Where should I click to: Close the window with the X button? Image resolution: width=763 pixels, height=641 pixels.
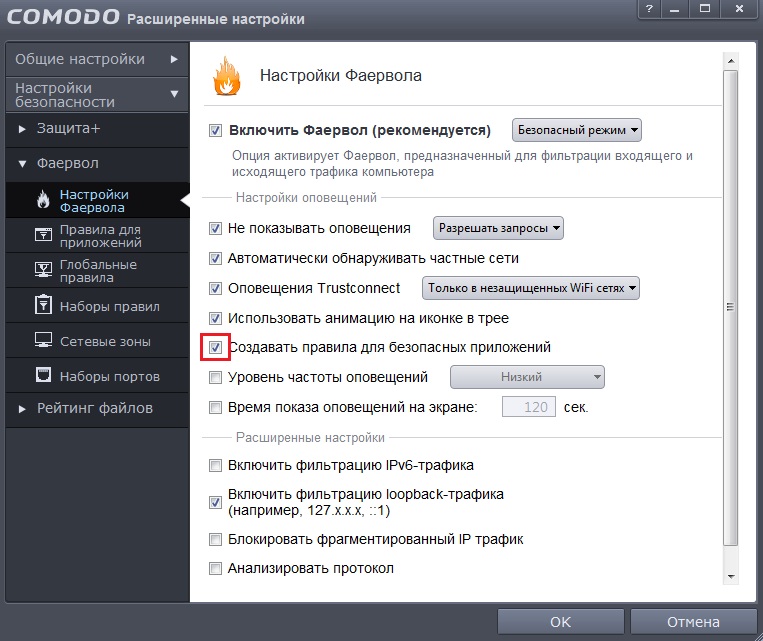click(739, 8)
